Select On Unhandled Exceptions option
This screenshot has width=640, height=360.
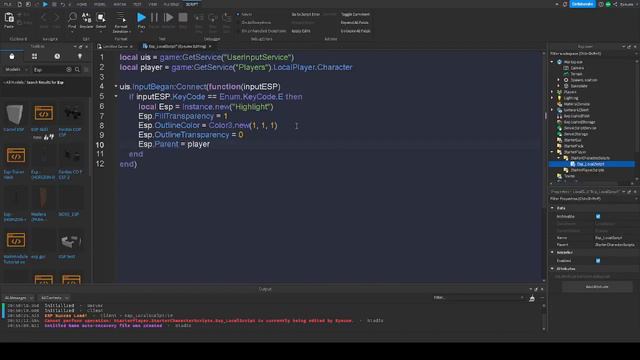[263, 31]
